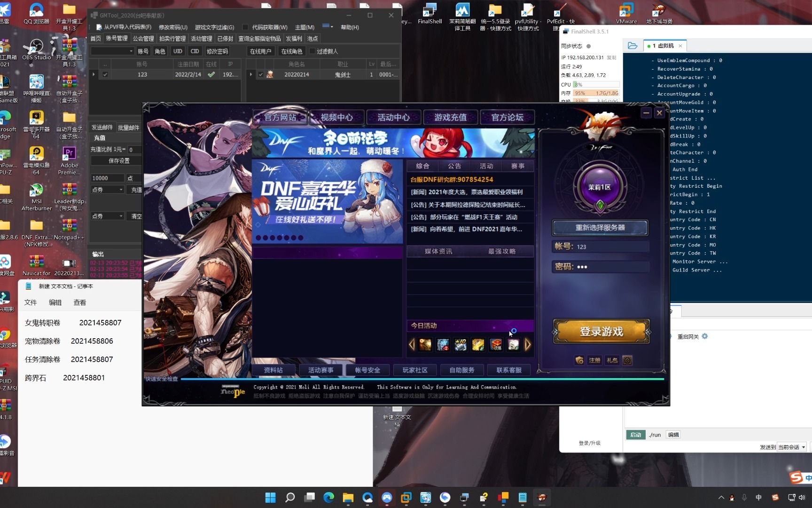
Task: Click 联系客服 link in launcher footer
Action: 509,370
